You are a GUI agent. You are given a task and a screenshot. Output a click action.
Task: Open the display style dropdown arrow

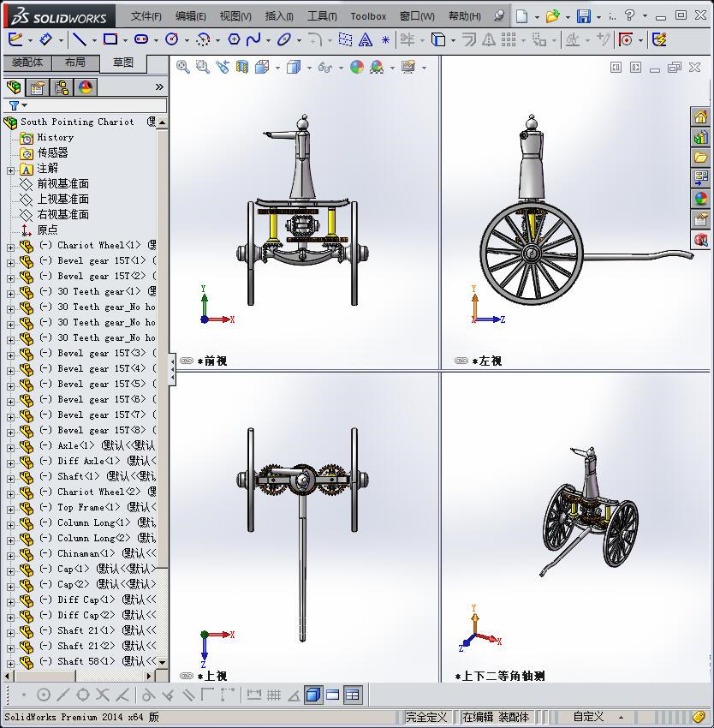pos(309,68)
